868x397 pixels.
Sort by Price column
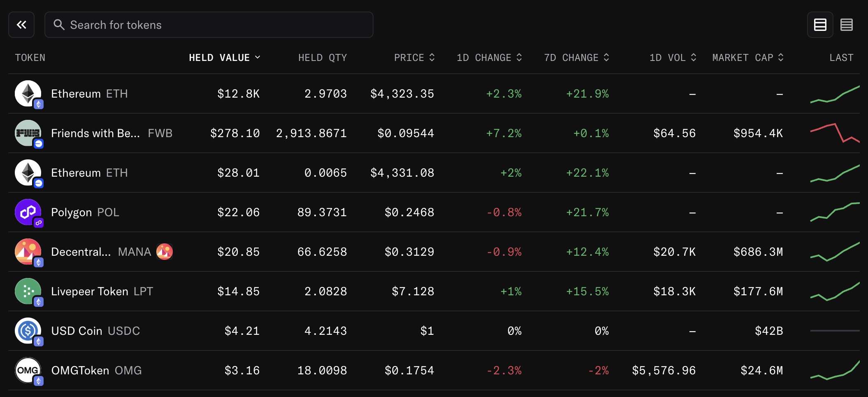point(414,58)
